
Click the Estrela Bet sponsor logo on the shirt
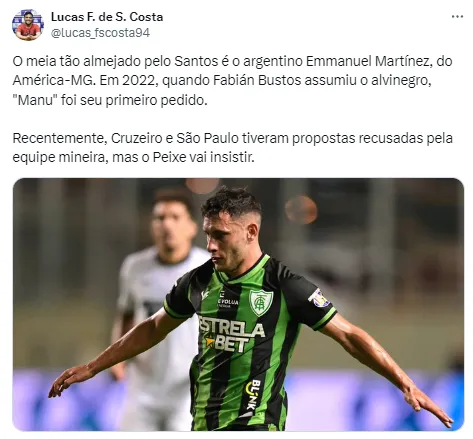pyautogui.click(x=231, y=333)
